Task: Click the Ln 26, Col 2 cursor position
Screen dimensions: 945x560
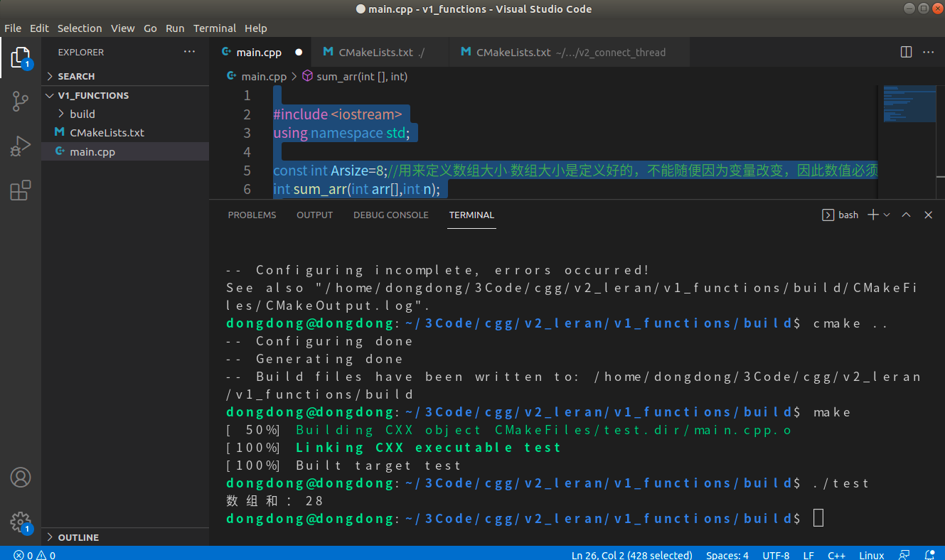Action: [x=631, y=555]
